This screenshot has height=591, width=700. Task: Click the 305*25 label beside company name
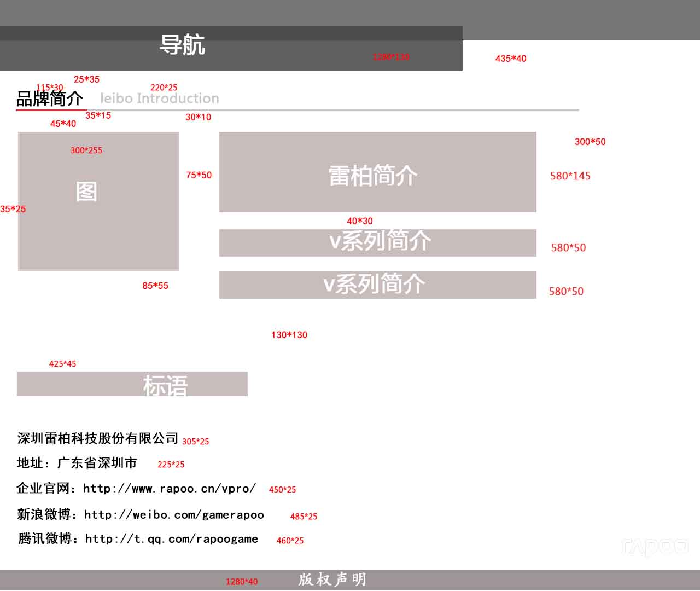coord(196,442)
